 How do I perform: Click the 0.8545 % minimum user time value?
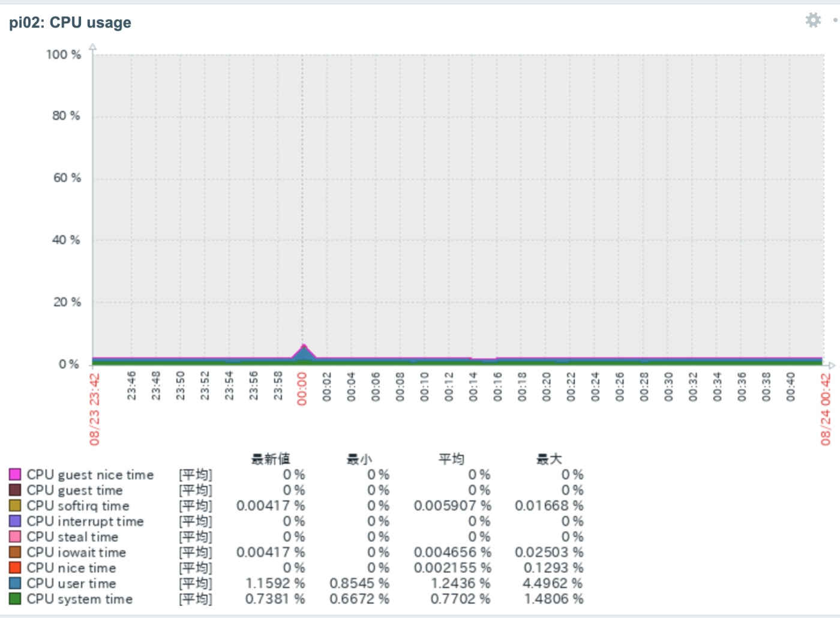coord(359,583)
